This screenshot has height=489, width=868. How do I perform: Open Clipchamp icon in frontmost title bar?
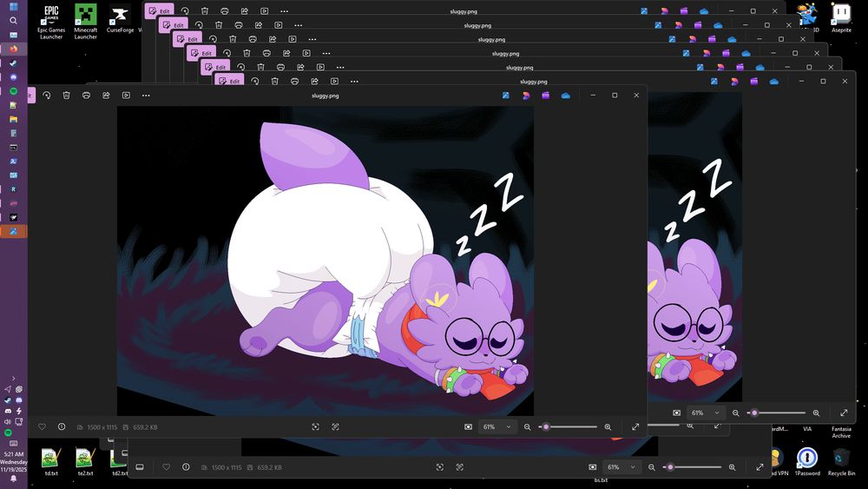coord(546,96)
